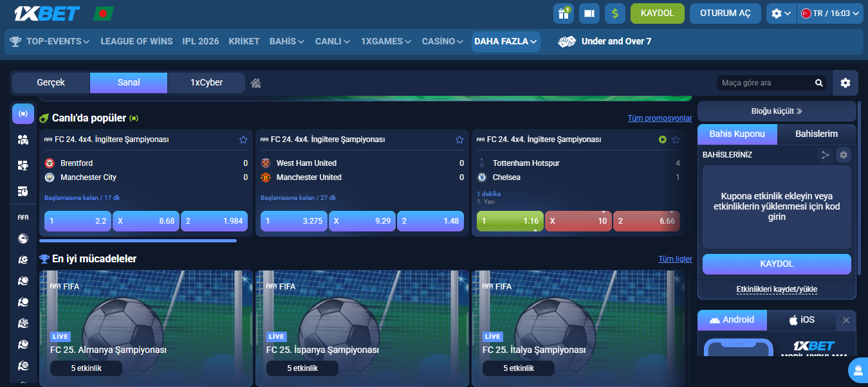Bet on Manchester United win at 1.48
868x387 pixels.
(x=430, y=221)
